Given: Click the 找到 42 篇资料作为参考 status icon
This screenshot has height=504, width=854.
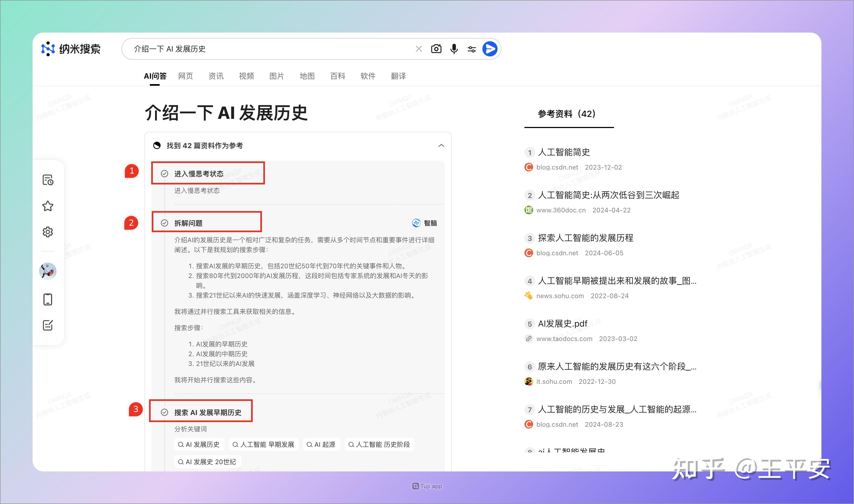Looking at the screenshot, I should point(157,146).
